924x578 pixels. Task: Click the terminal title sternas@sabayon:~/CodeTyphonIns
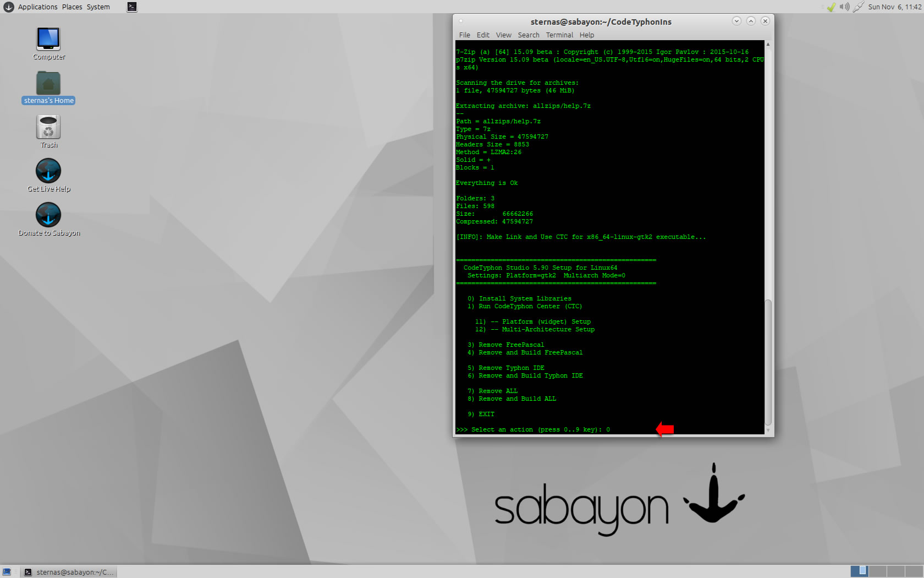pos(601,22)
